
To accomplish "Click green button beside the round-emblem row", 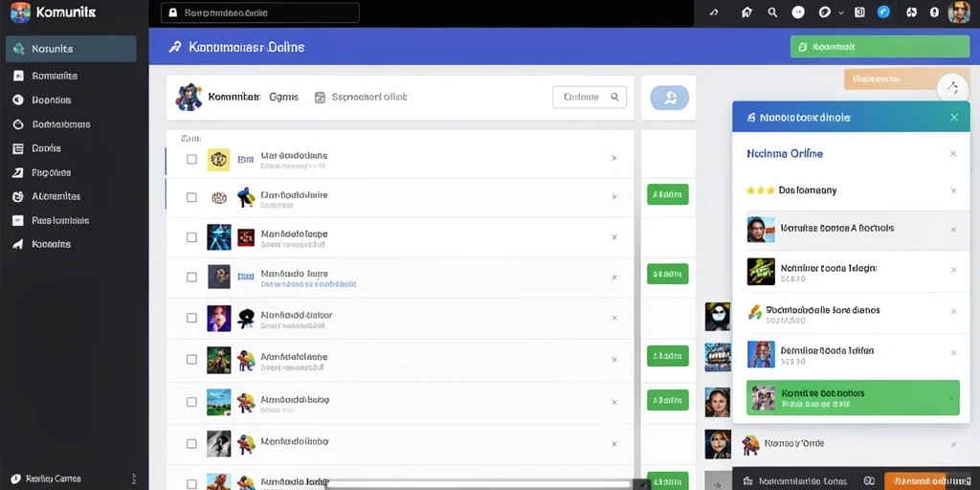I will 667,194.
